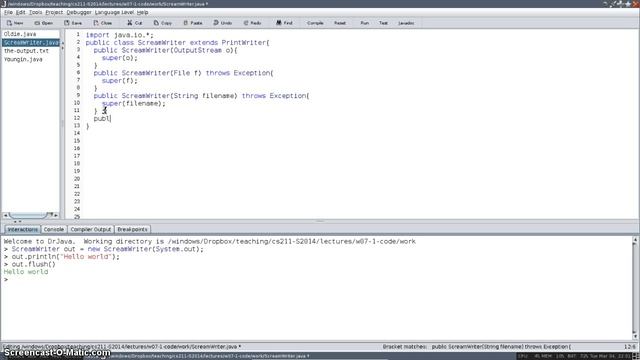This screenshot has height=360, width=640.
Task: Click the file list scroll-left arrow
Action: (5, 215)
